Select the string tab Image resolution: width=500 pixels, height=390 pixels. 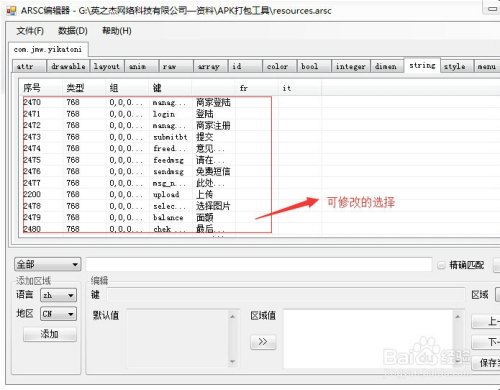pyautogui.click(x=422, y=65)
